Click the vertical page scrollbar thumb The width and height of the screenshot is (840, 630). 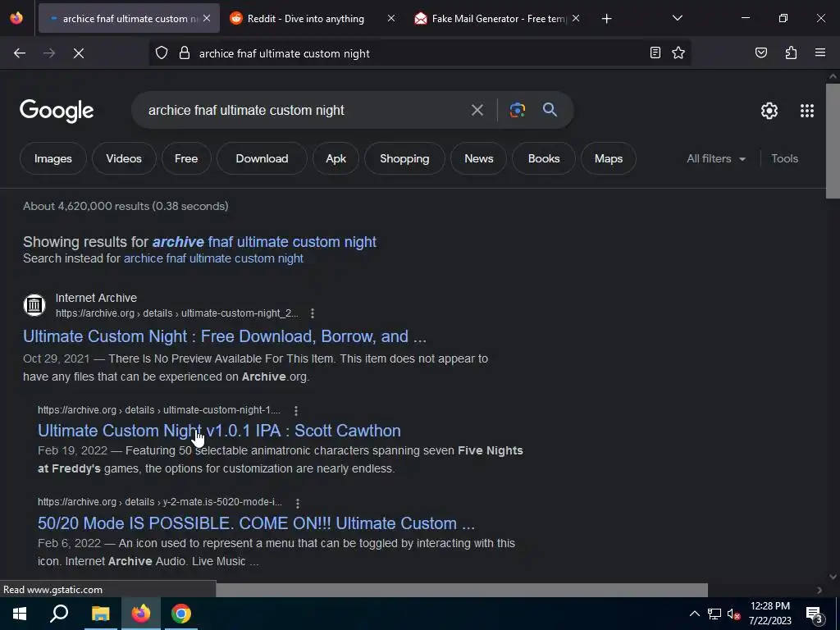click(833, 141)
